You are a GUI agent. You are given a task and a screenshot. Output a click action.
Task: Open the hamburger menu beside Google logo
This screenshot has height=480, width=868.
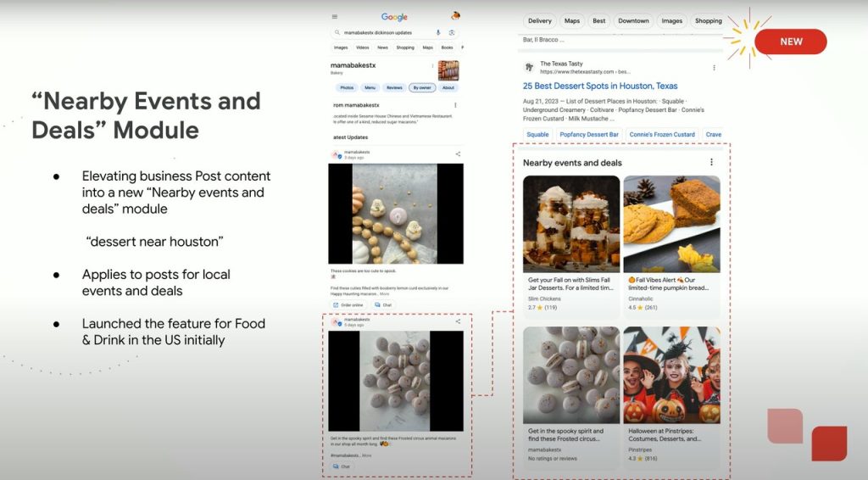(334, 17)
